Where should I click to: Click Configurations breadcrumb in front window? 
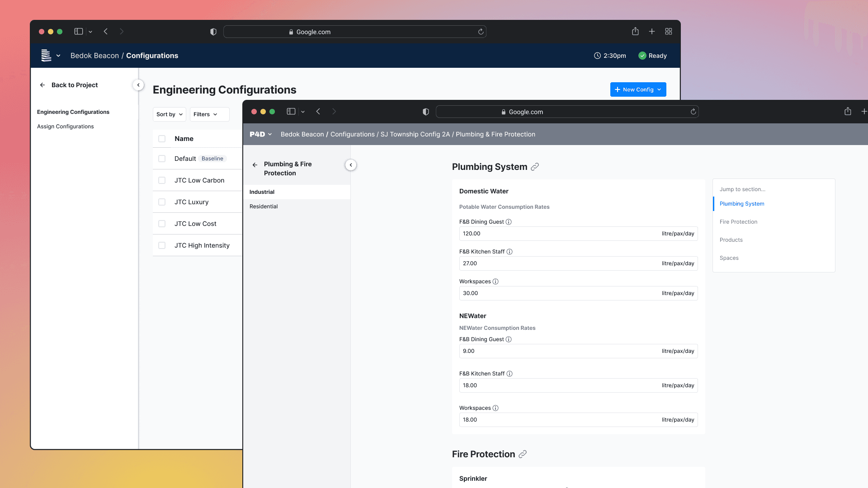[352, 134]
